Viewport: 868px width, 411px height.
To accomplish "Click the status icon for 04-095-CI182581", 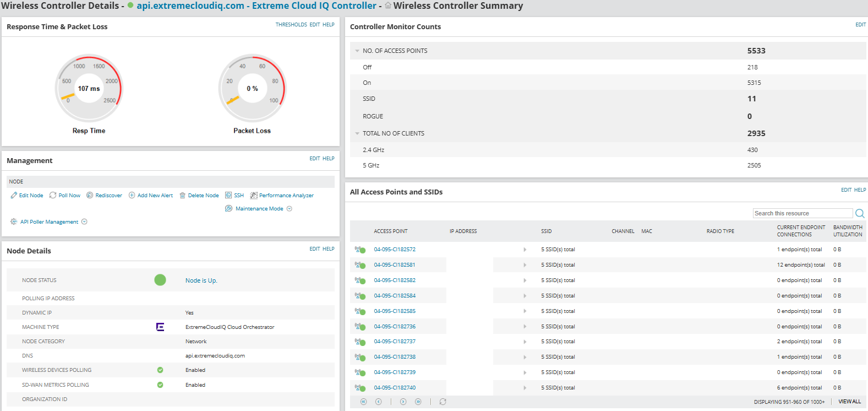I will click(x=360, y=265).
